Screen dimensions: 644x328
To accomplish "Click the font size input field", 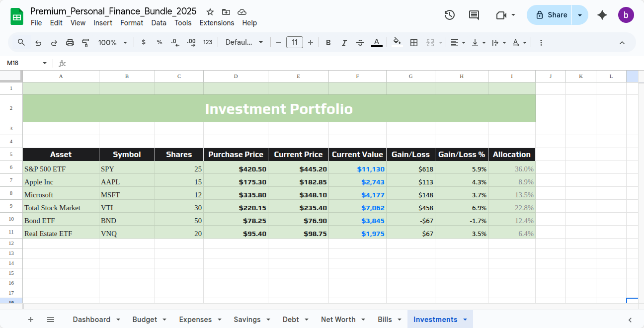I will point(295,42).
